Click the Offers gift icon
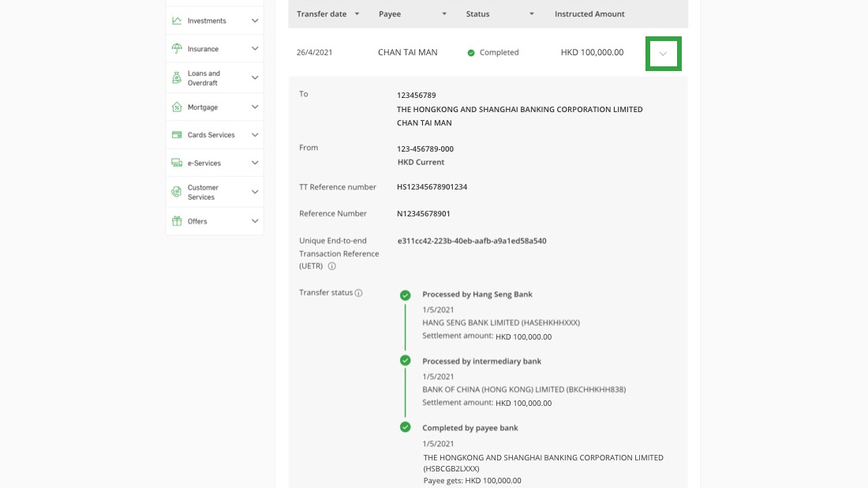This screenshot has height=488, width=868. [x=177, y=221]
